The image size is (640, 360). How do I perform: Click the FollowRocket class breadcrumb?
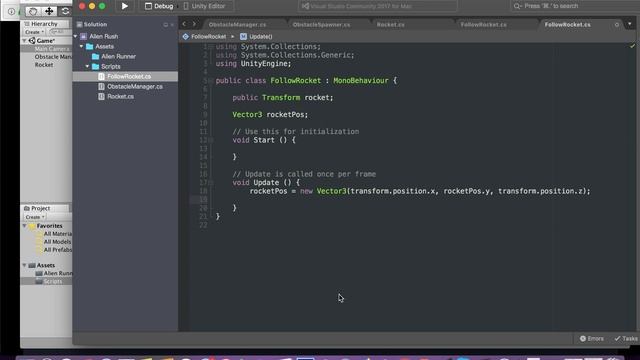[x=204, y=36]
